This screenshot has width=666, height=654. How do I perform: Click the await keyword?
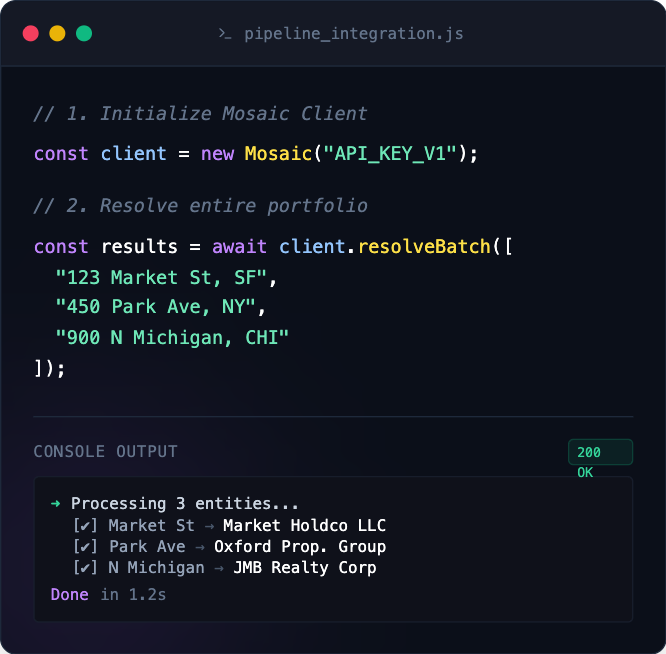pos(239,247)
